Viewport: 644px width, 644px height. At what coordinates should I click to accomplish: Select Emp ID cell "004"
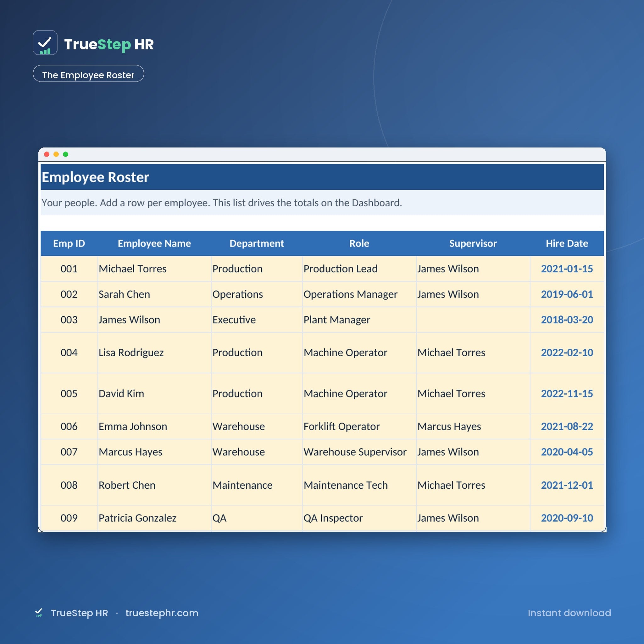(69, 353)
